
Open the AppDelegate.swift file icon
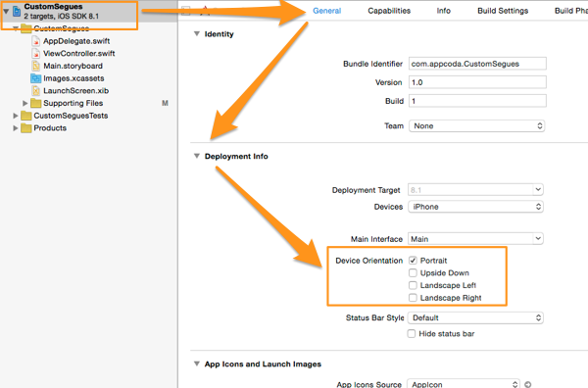point(36,41)
